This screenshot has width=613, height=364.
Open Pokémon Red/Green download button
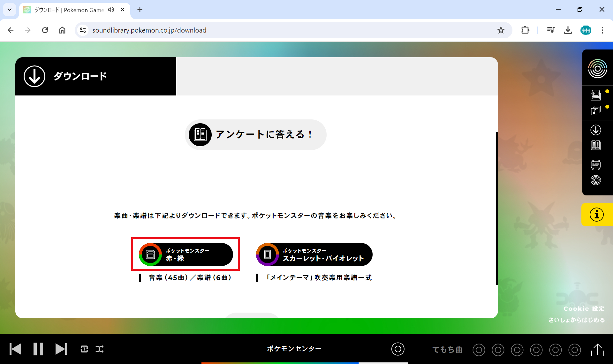tap(186, 254)
